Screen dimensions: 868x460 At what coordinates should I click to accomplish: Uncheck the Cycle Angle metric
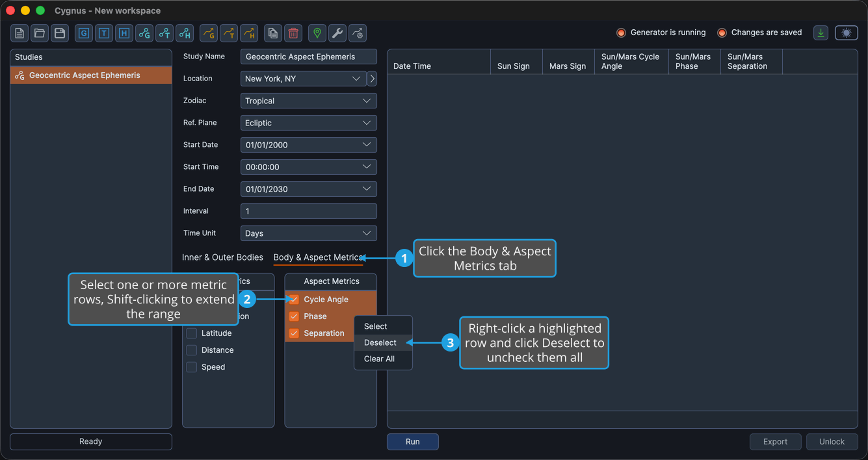pyautogui.click(x=294, y=300)
